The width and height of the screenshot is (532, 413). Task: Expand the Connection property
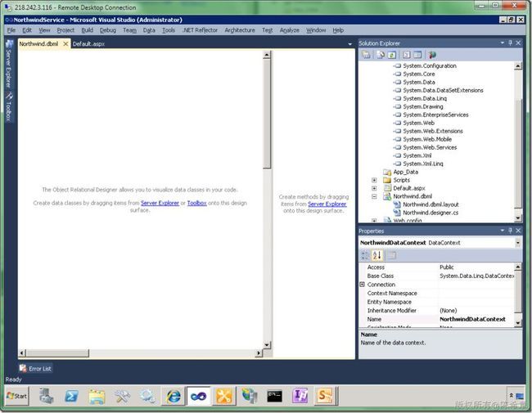(362, 285)
